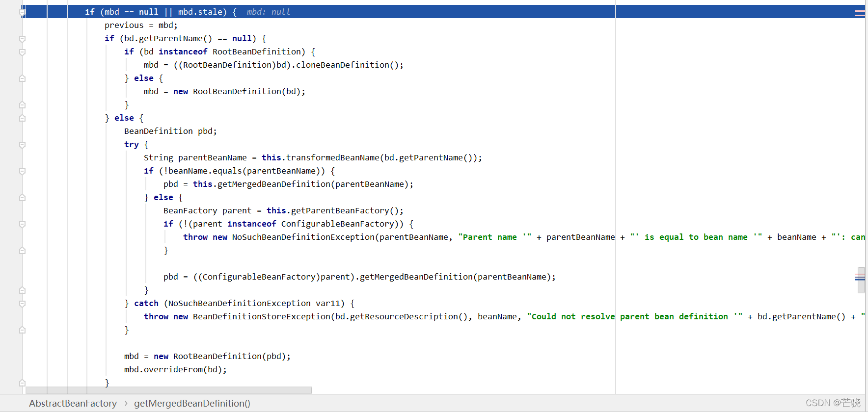Click 'mbd = new RootBeanDefinition(pbd);' line
Image resolution: width=868 pixels, height=412 pixels.
207,356
